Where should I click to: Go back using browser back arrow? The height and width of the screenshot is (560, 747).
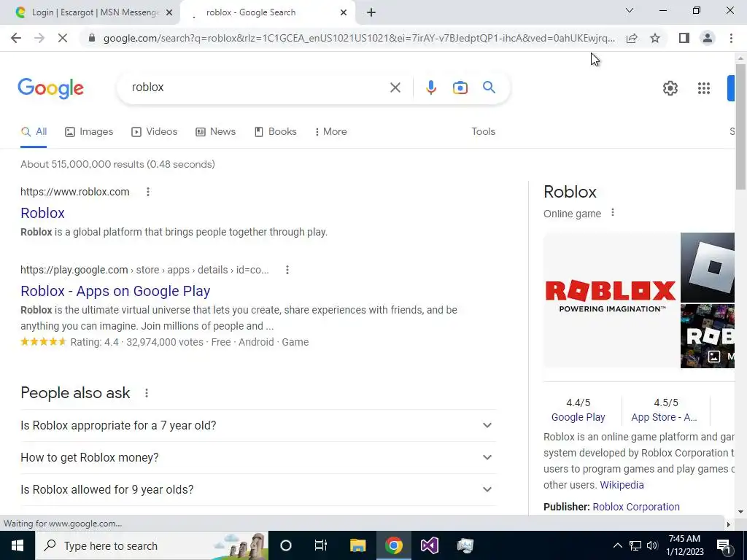pos(16,38)
